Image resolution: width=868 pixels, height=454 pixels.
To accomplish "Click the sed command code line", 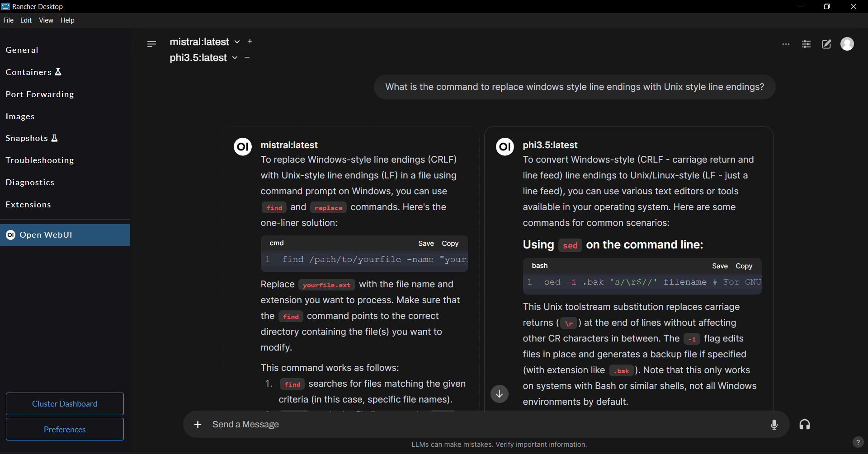I will pos(642,282).
